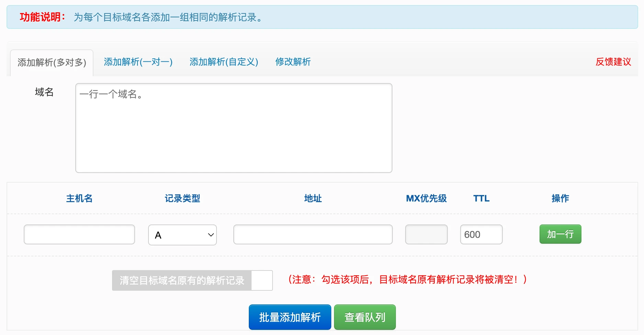Click the 域名 label beside the text area
This screenshot has width=644, height=335.
[44, 92]
